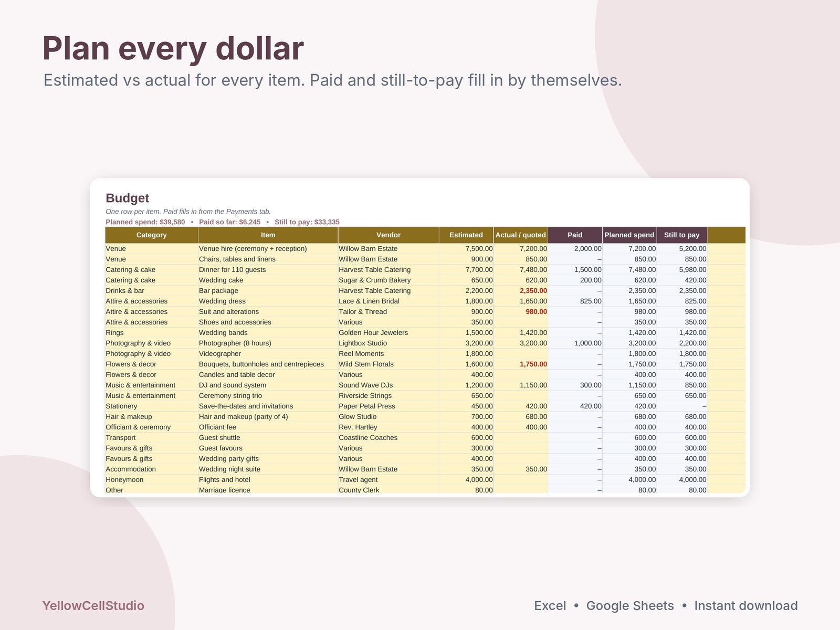Select the 'Sugar & Crumb Bakery' vendor cell

(388, 280)
